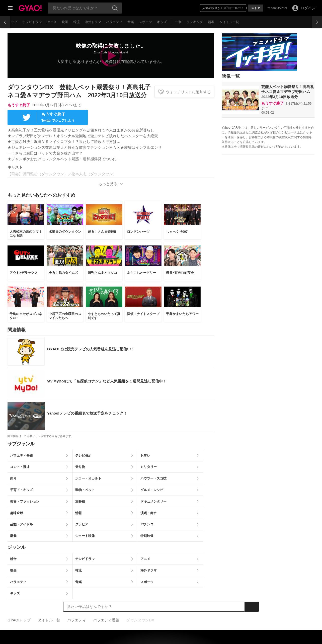The height and width of the screenshot is (644, 322).
Task: Open the 110円 movie sale banner
Action: tap(223, 8)
